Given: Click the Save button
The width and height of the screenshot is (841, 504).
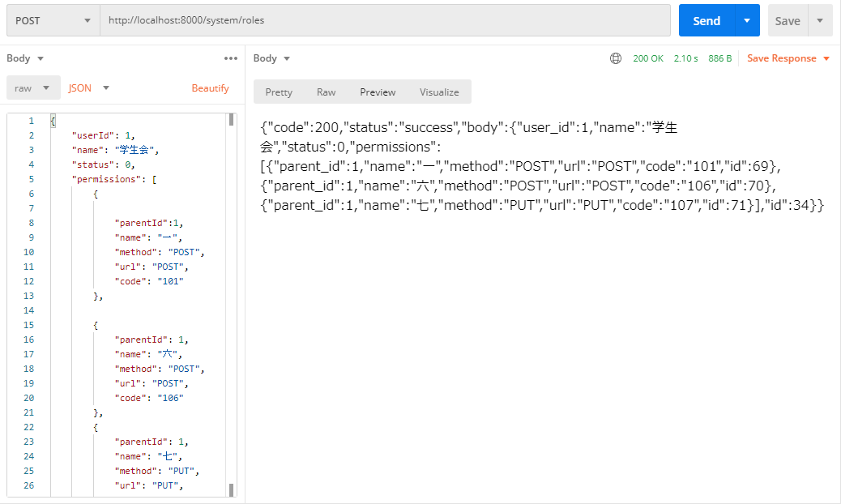Looking at the screenshot, I should pos(788,19).
